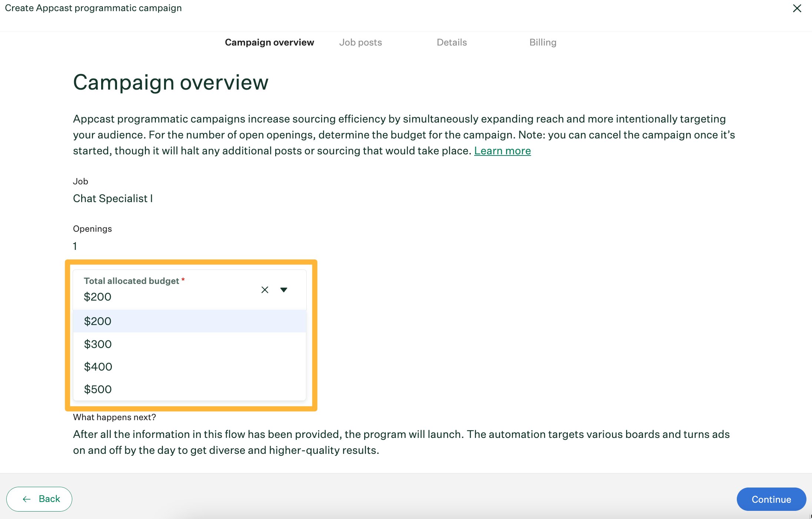Choose the $300 budget option

190,344
